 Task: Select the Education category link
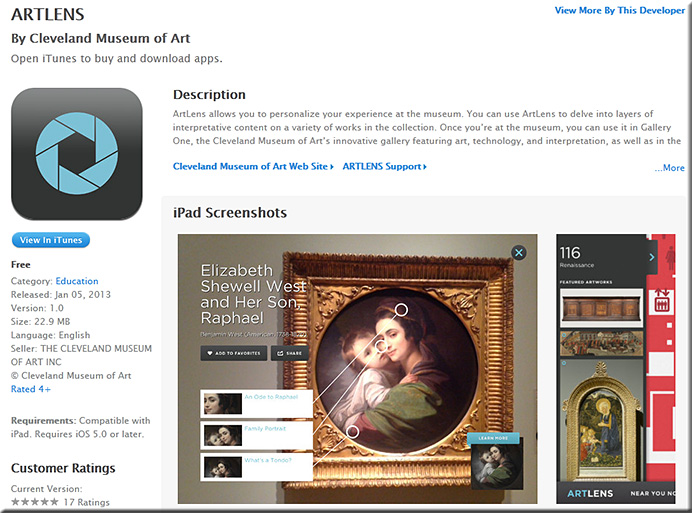77,281
